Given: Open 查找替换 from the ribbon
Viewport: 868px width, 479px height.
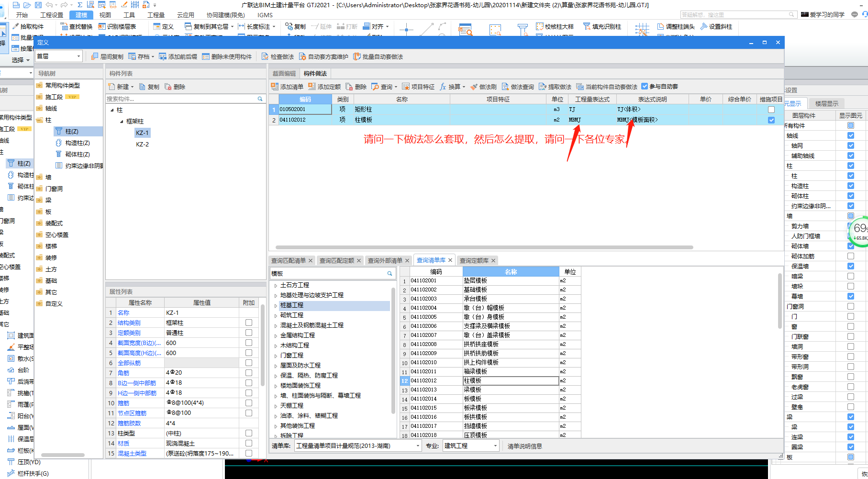Looking at the screenshot, I should [77, 26].
